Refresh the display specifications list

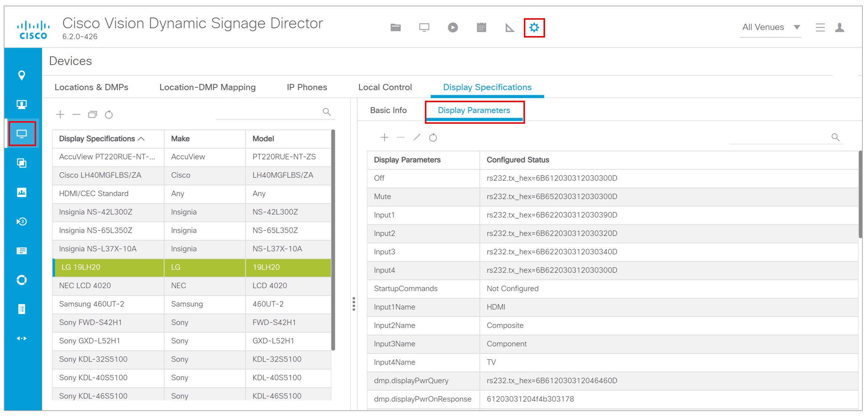coord(109,114)
